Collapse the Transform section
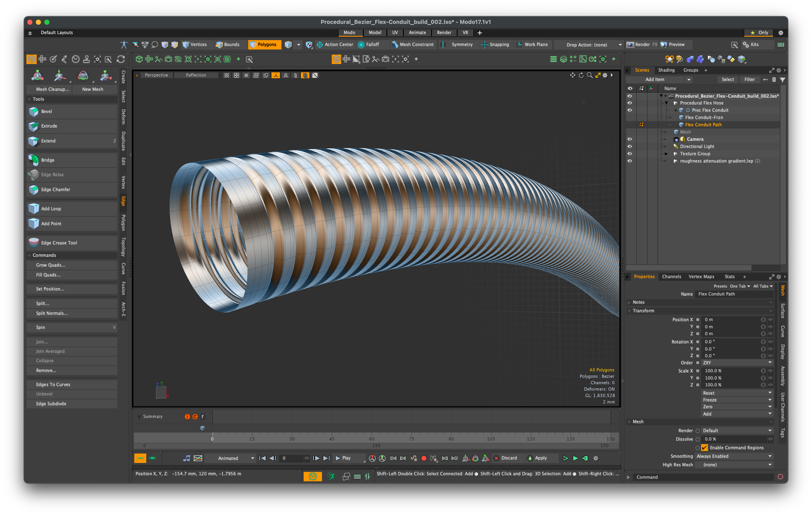 pos(629,311)
